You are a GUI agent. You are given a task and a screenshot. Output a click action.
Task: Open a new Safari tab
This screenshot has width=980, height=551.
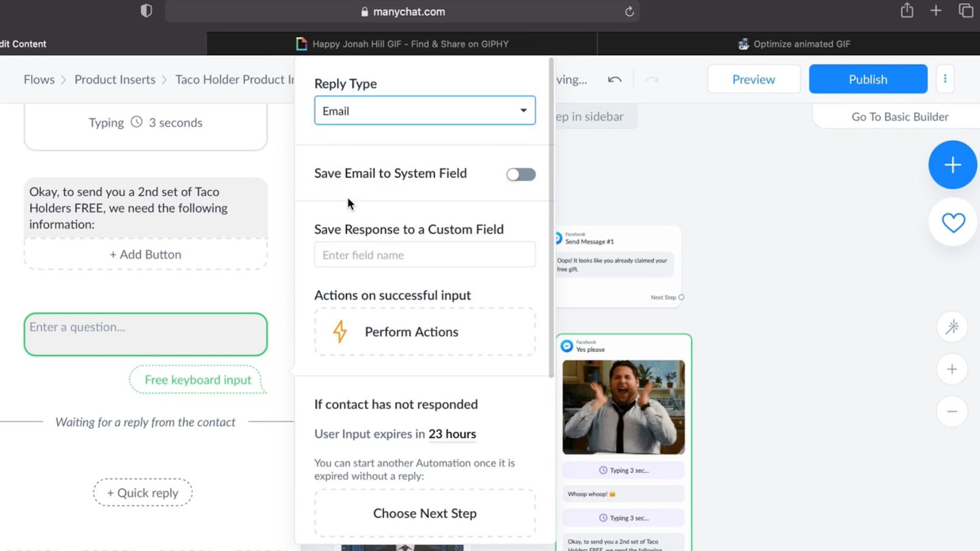[936, 10]
